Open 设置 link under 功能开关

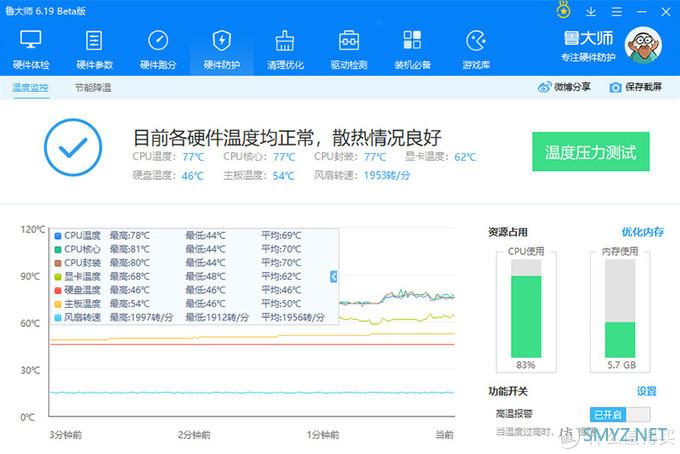click(x=646, y=391)
